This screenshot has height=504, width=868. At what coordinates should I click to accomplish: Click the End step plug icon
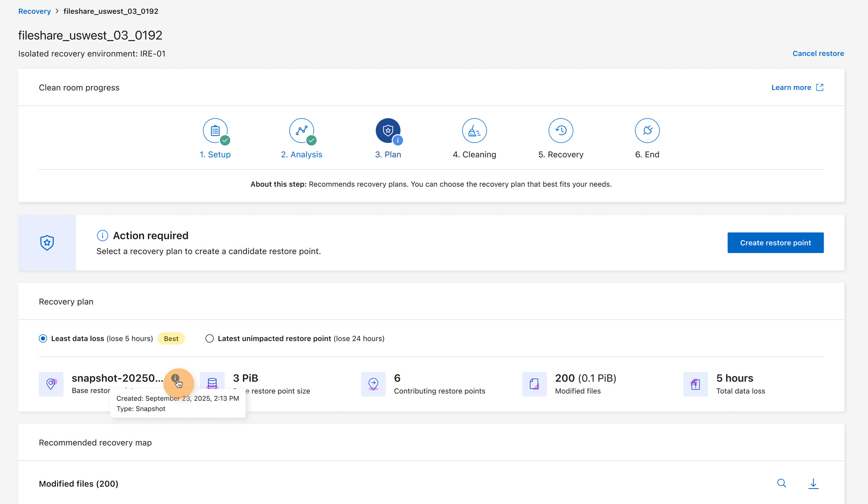pyautogui.click(x=647, y=131)
